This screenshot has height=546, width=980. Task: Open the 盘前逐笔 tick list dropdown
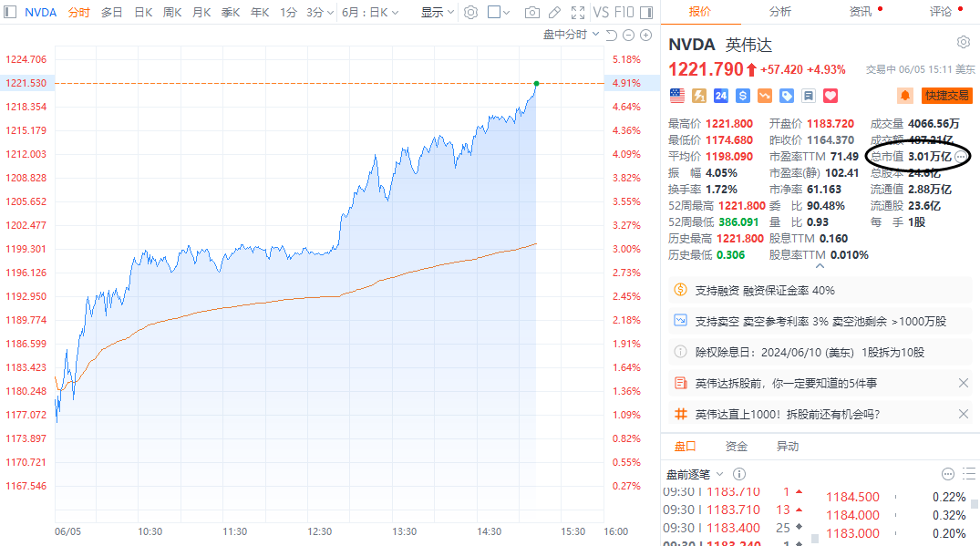click(x=696, y=474)
